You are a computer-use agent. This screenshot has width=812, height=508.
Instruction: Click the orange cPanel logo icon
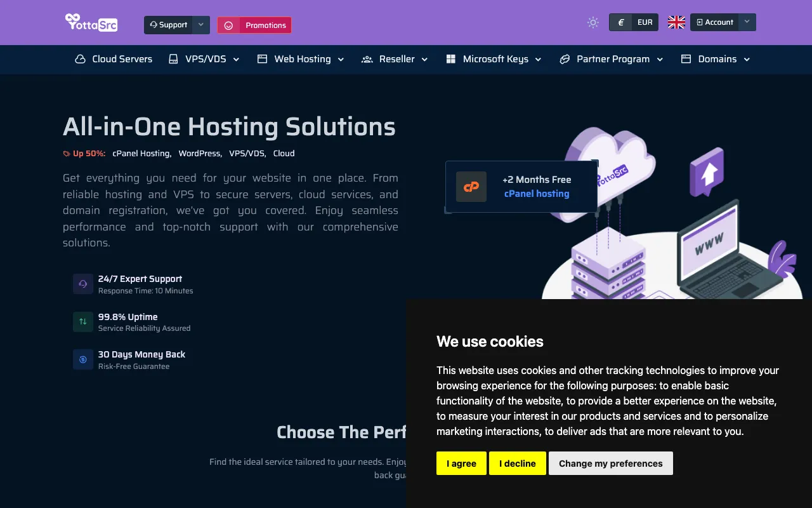click(471, 187)
